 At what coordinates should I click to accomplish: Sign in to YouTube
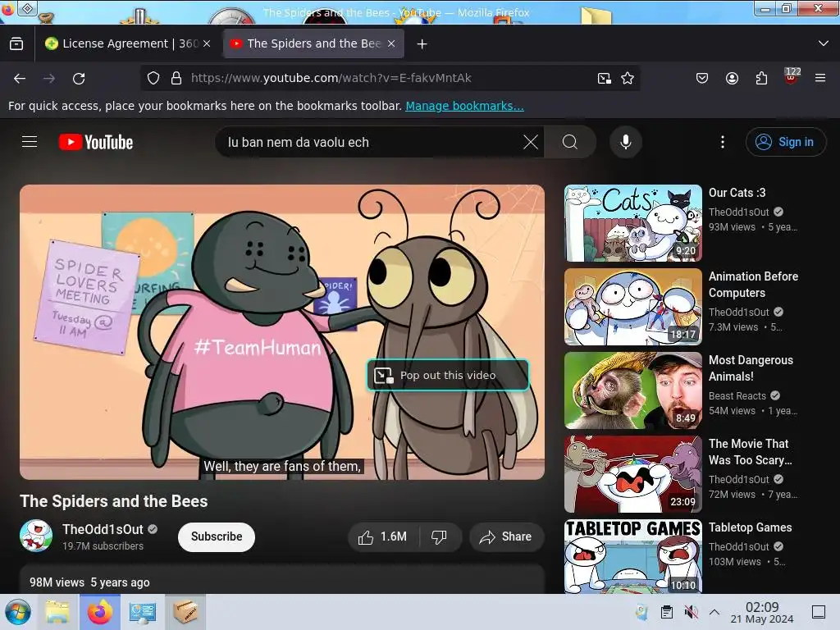[786, 142]
